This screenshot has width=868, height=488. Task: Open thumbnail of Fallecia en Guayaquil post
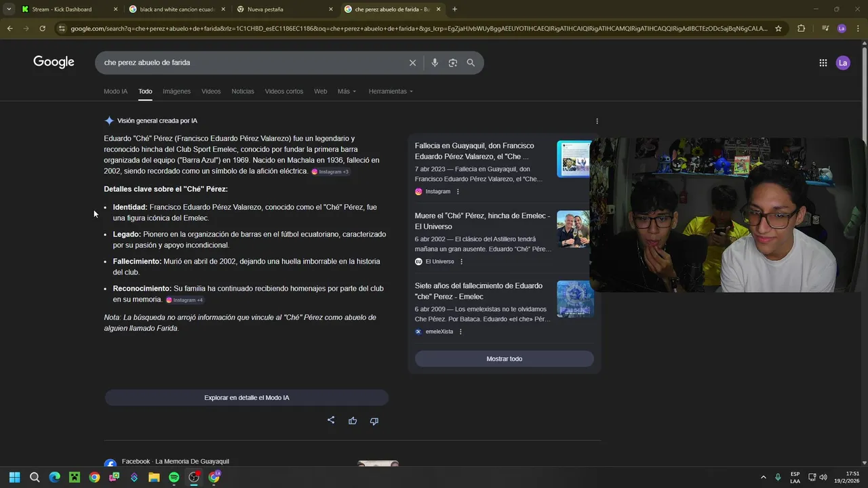pyautogui.click(x=574, y=159)
